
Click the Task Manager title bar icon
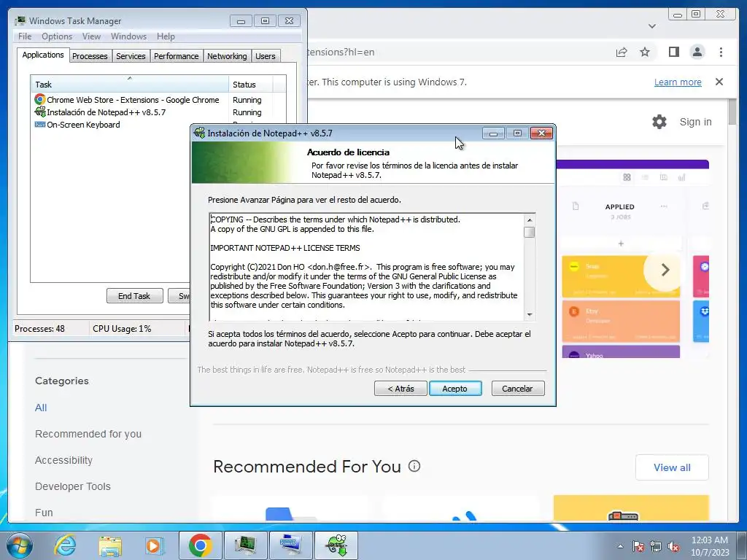coord(20,20)
